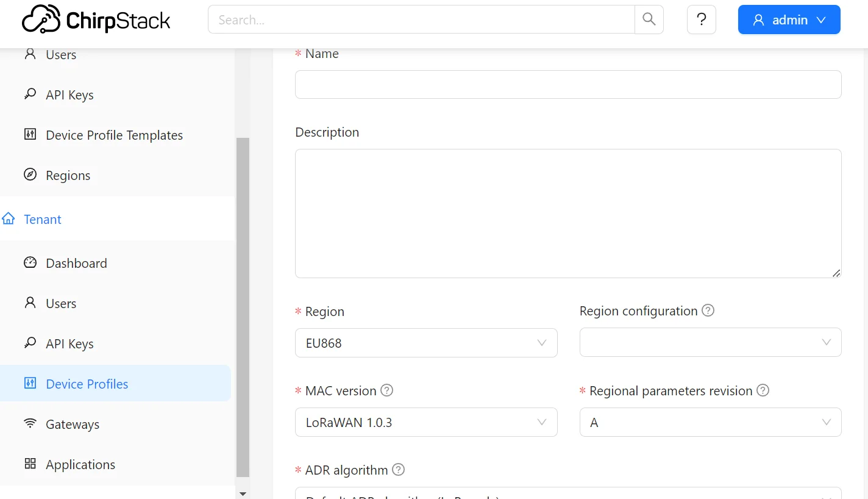The height and width of the screenshot is (499, 868).
Task: Open the Regional parameters revision dropdown
Action: [710, 422]
